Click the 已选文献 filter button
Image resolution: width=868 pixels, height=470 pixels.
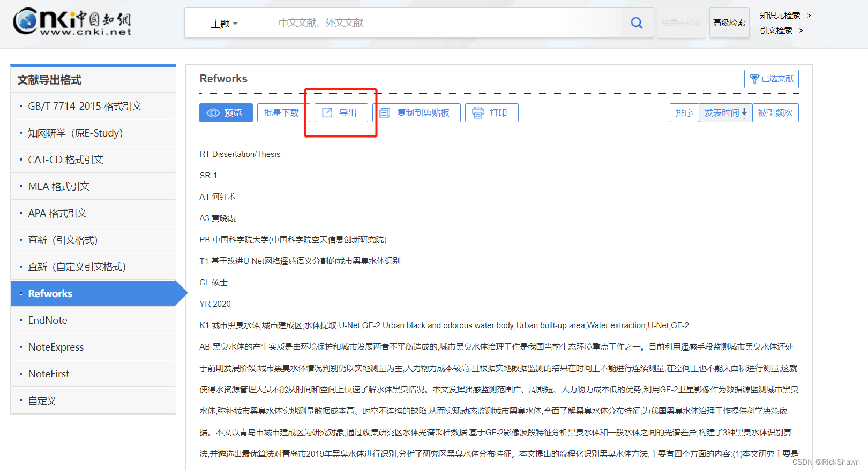point(772,79)
